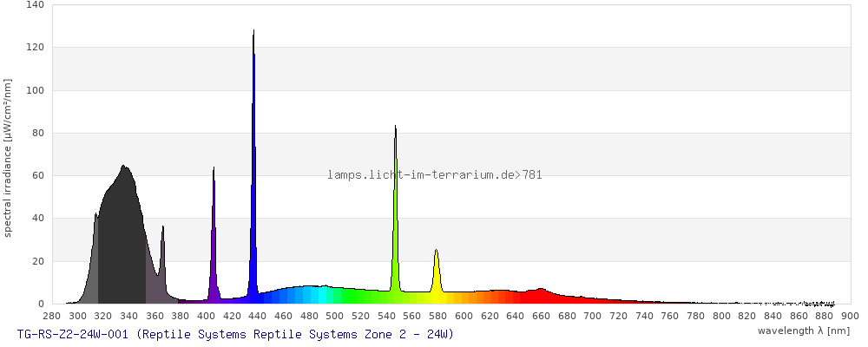
Task: Click the y-axis tick label '20'
Action: pos(37,261)
